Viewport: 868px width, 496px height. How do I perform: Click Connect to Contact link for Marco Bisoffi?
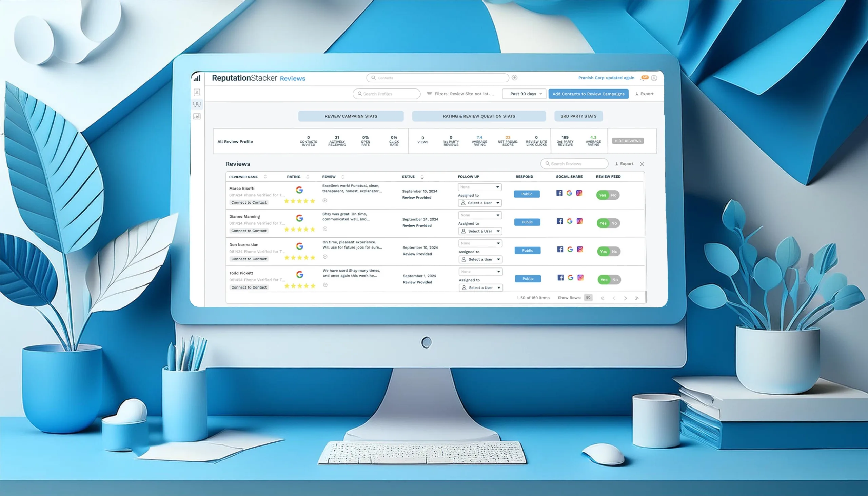[x=249, y=202]
